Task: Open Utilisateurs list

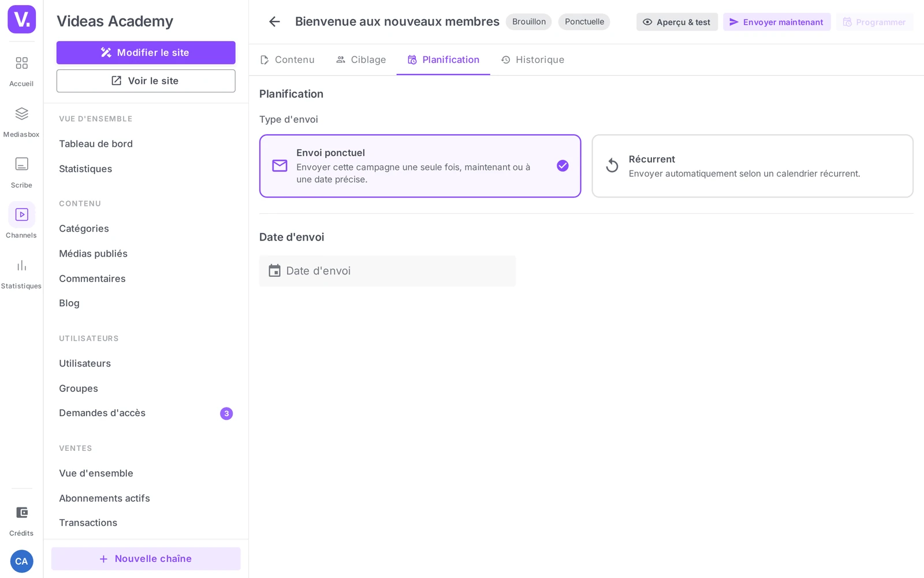Action: (x=85, y=364)
